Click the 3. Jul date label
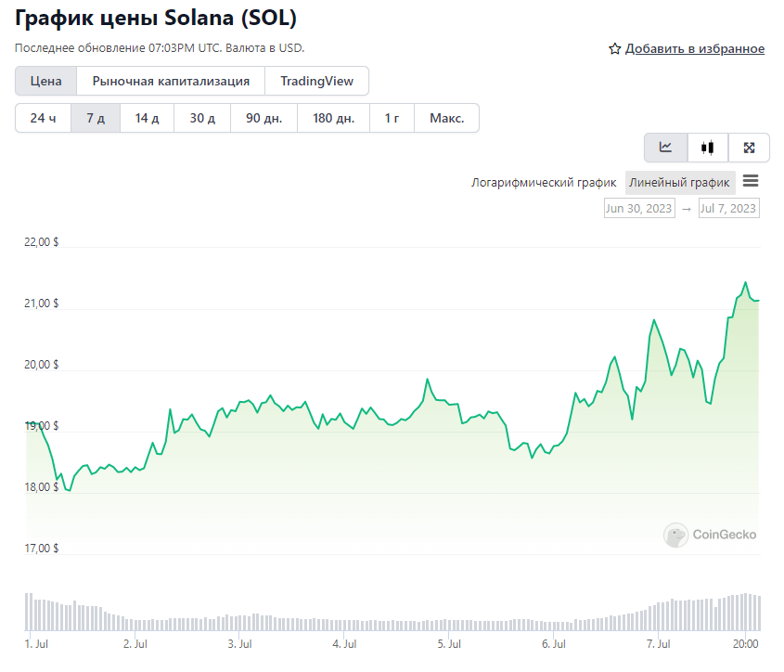The image size is (784, 672). pyautogui.click(x=240, y=644)
